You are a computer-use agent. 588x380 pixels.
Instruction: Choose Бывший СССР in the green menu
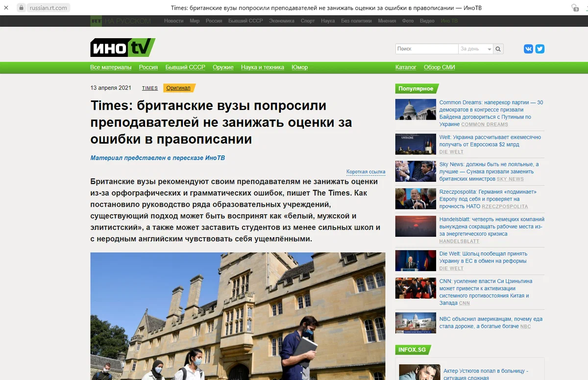(185, 67)
